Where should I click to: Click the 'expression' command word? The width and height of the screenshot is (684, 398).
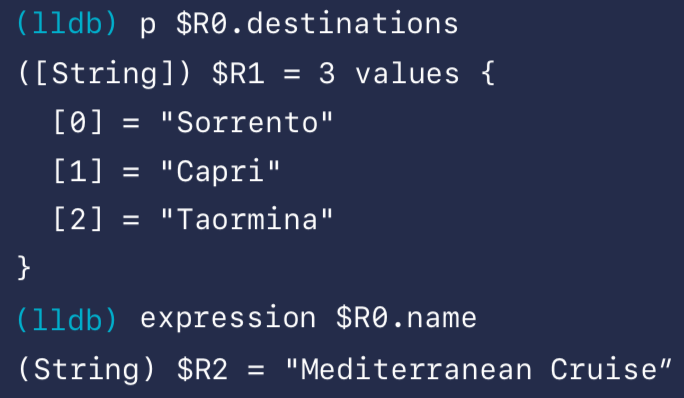[x=228, y=320]
